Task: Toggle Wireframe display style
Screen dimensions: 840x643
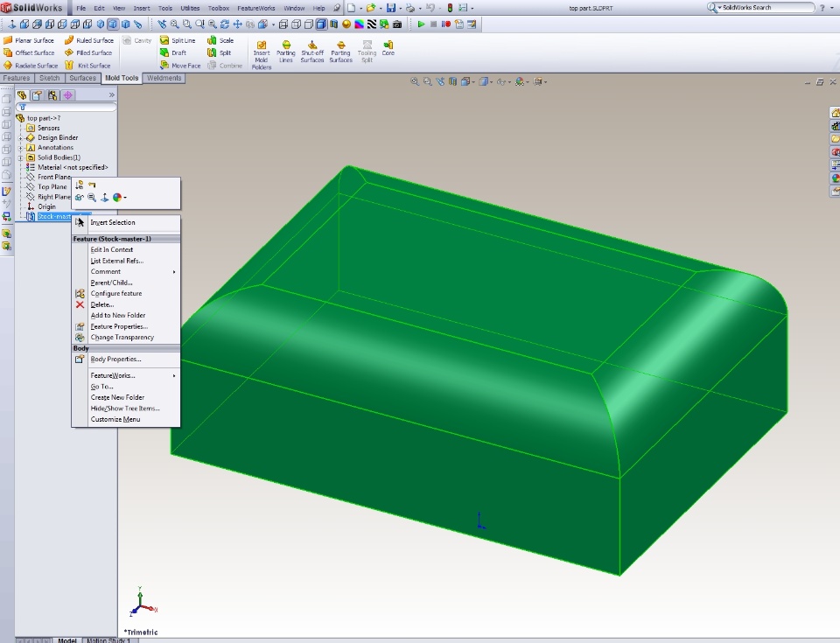Action: tap(283, 24)
